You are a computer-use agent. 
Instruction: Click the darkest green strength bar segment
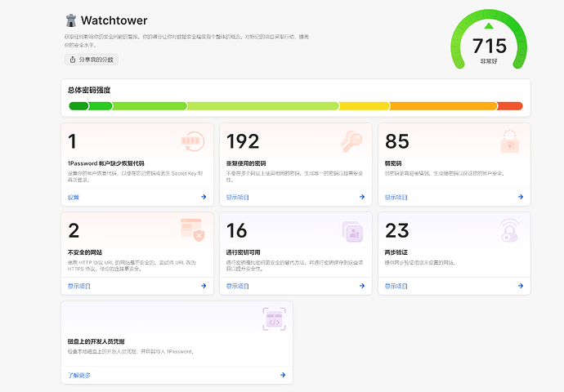[x=78, y=106]
